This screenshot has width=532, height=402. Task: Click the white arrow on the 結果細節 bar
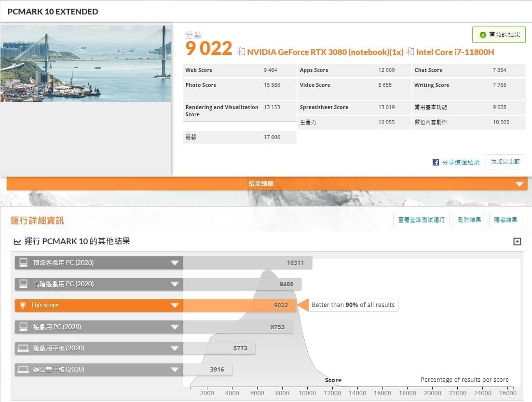(x=519, y=184)
